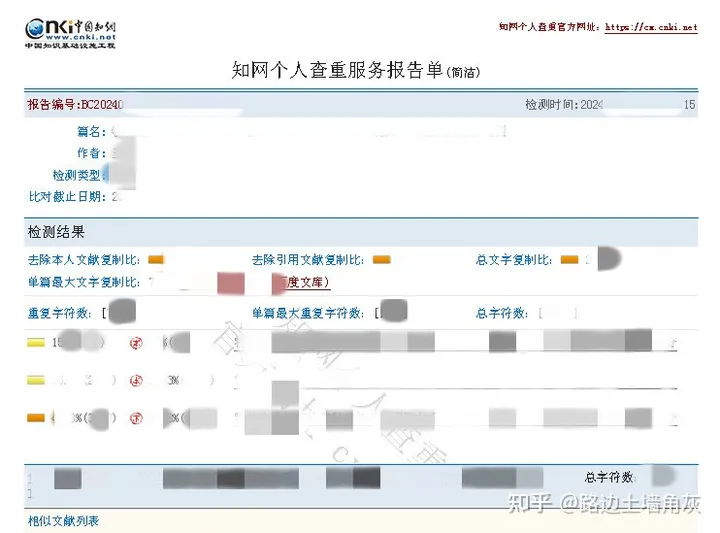Click the orange bar beside 去除本人文献复制比
720x533 pixels.
click(156, 260)
